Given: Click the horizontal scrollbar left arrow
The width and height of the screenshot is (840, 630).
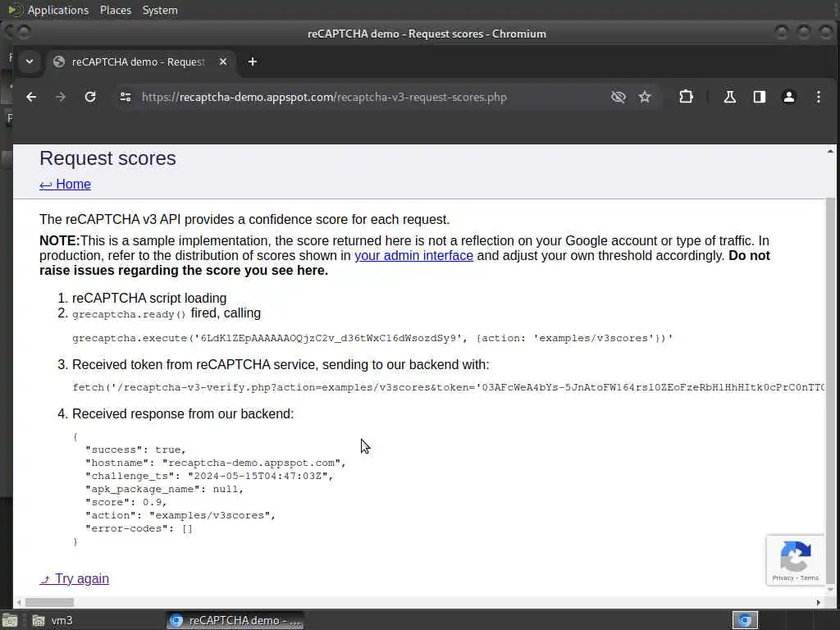Looking at the screenshot, I should click(x=19, y=602).
